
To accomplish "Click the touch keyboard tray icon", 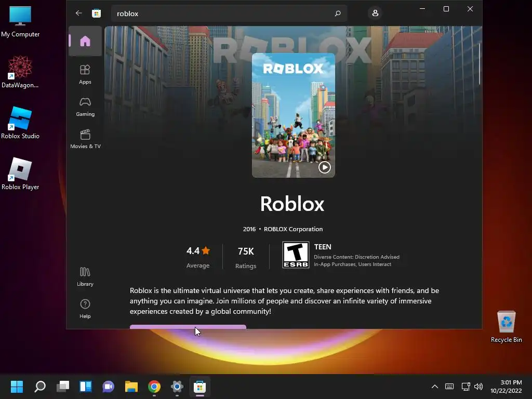I will (449, 387).
